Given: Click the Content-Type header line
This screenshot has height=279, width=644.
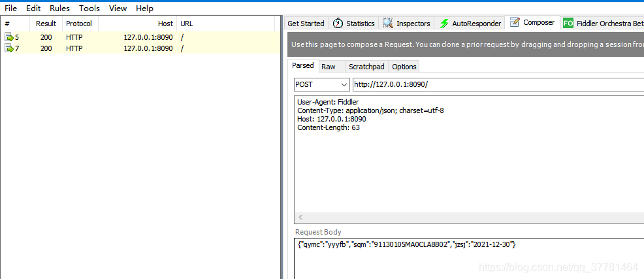Looking at the screenshot, I should click(x=370, y=110).
